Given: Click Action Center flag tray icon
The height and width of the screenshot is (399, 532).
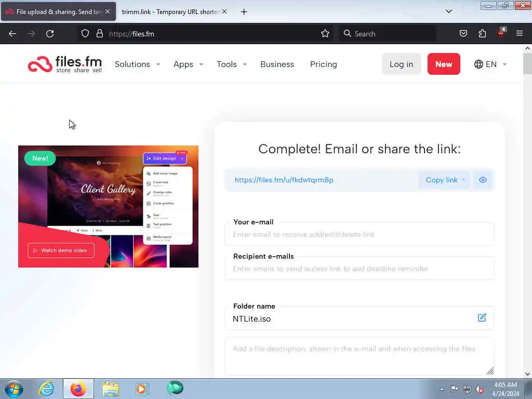Looking at the screenshot, I should pyautogui.click(x=454, y=389).
